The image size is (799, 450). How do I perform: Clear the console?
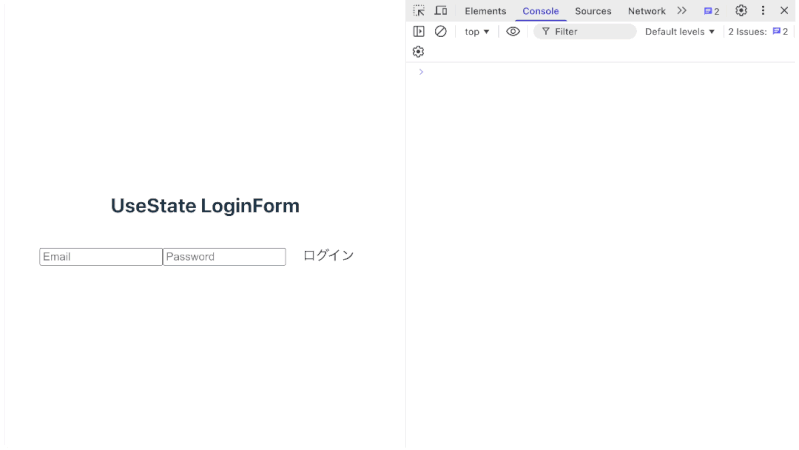point(440,31)
